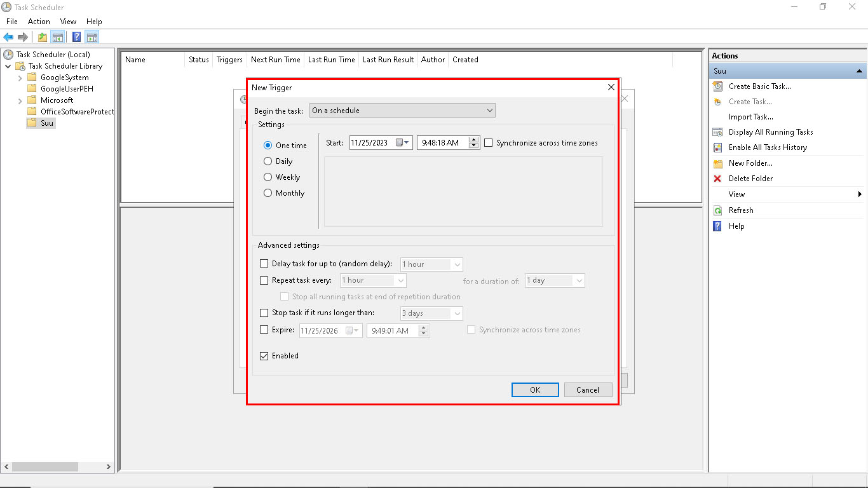Click the Refresh icon in Actions pane
Image resolution: width=868 pixels, height=488 pixels.
click(719, 210)
